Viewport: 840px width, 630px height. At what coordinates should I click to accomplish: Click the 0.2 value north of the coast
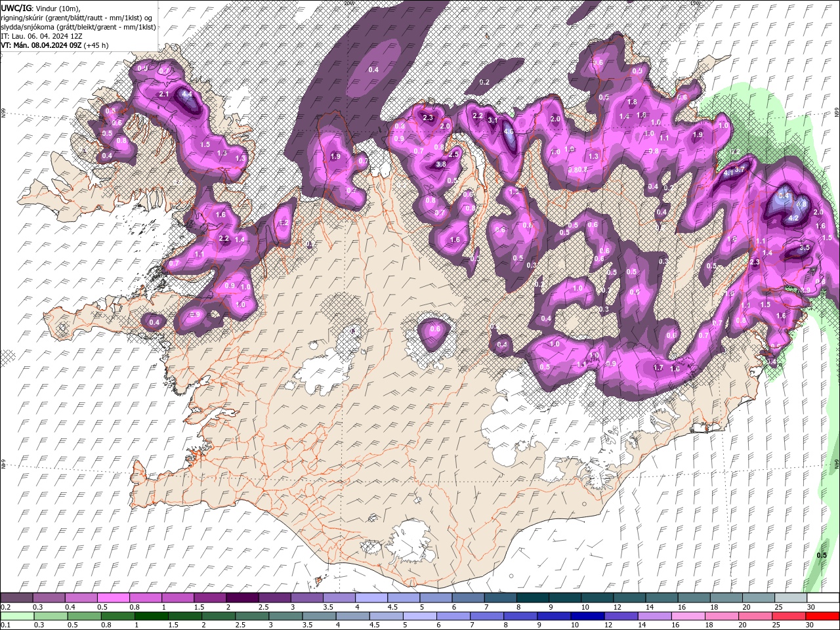pos(484,82)
